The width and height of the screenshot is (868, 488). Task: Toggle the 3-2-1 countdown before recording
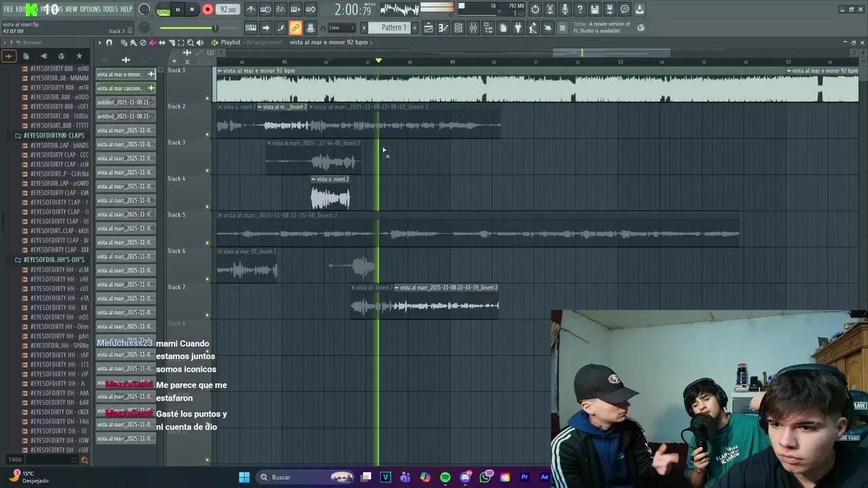[280, 9]
